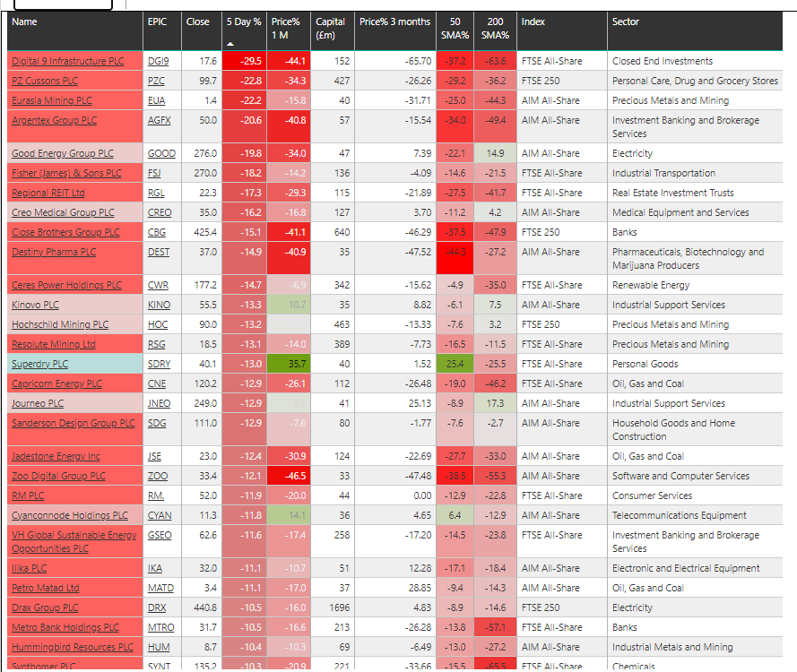Open VH Global Sustainable Energy Opportunities link
This screenshot has width=797, height=672.
pyautogui.click(x=74, y=542)
